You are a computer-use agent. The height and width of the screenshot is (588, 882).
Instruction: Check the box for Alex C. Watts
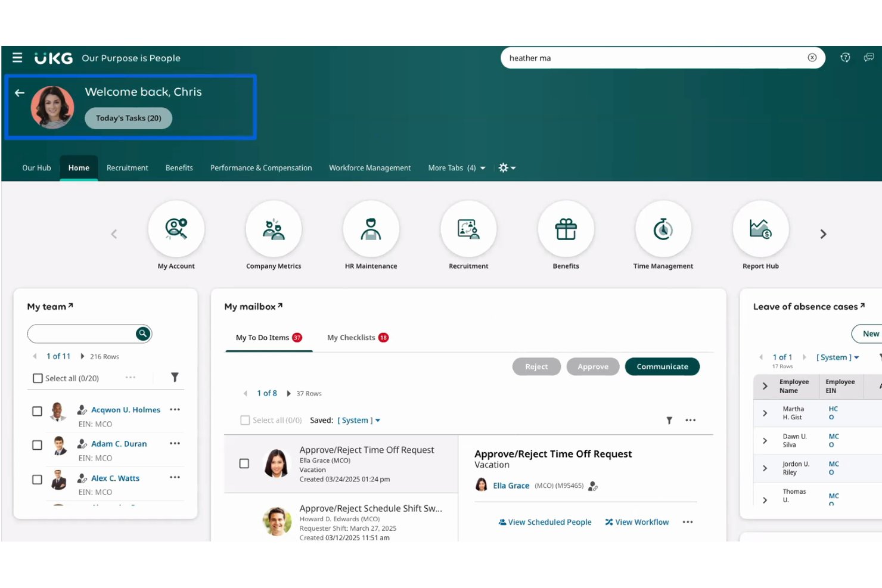pos(37,480)
